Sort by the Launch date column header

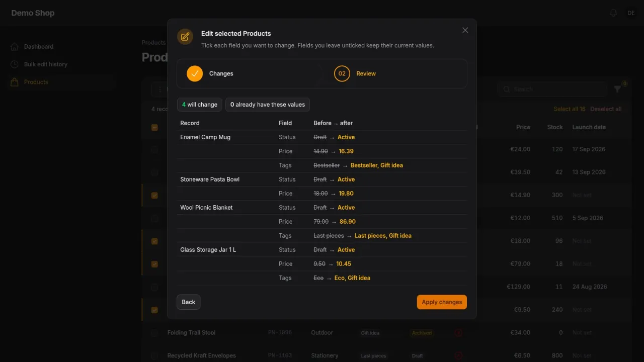[589, 127]
